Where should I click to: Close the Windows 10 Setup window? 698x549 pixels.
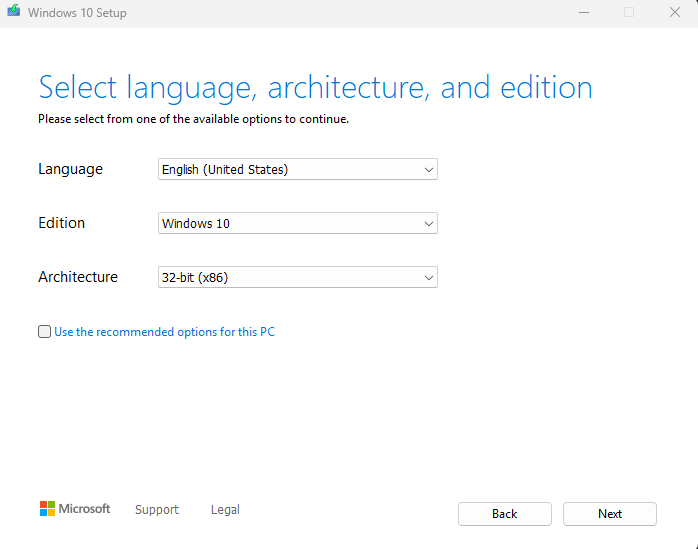coord(674,13)
